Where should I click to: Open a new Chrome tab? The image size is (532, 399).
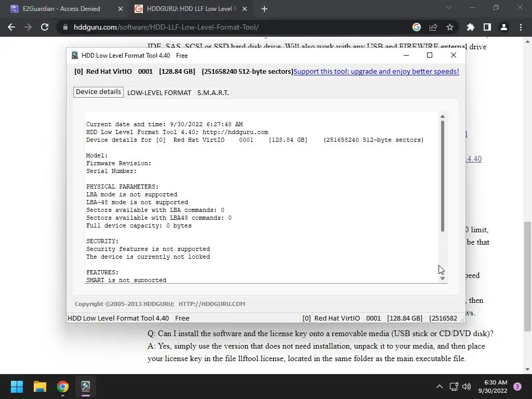[x=264, y=9]
